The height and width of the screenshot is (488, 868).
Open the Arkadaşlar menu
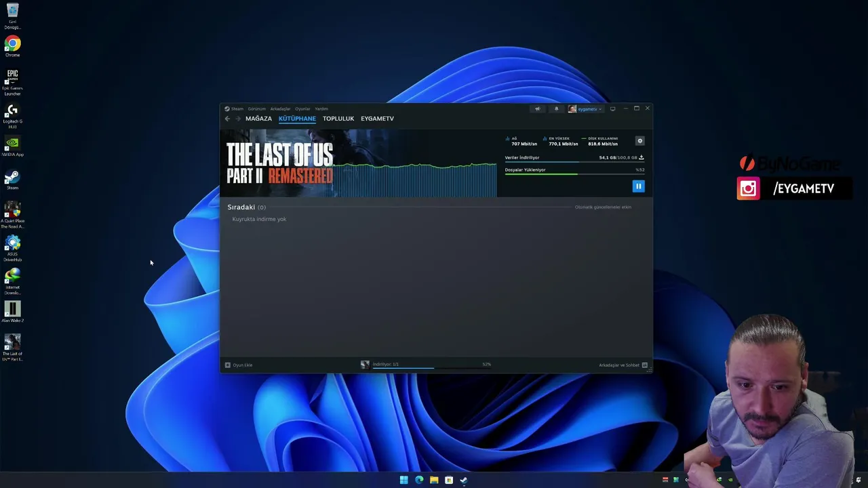[x=280, y=108]
